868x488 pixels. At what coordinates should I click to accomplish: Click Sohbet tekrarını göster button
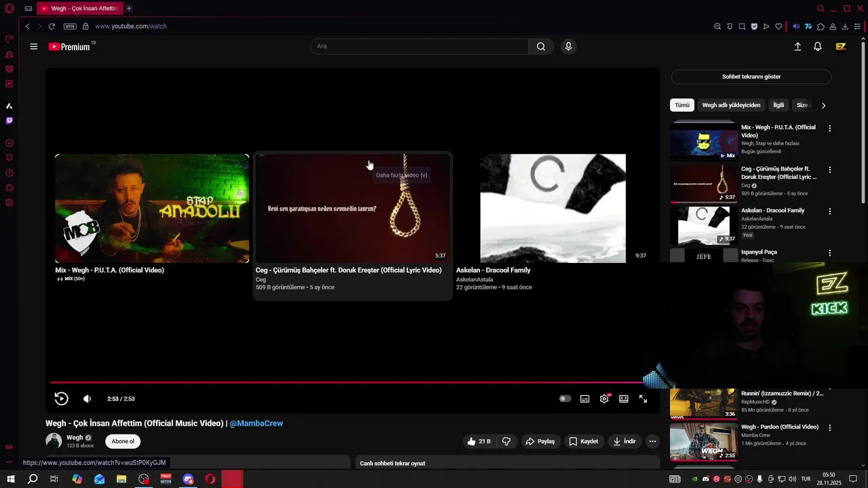coord(751,77)
